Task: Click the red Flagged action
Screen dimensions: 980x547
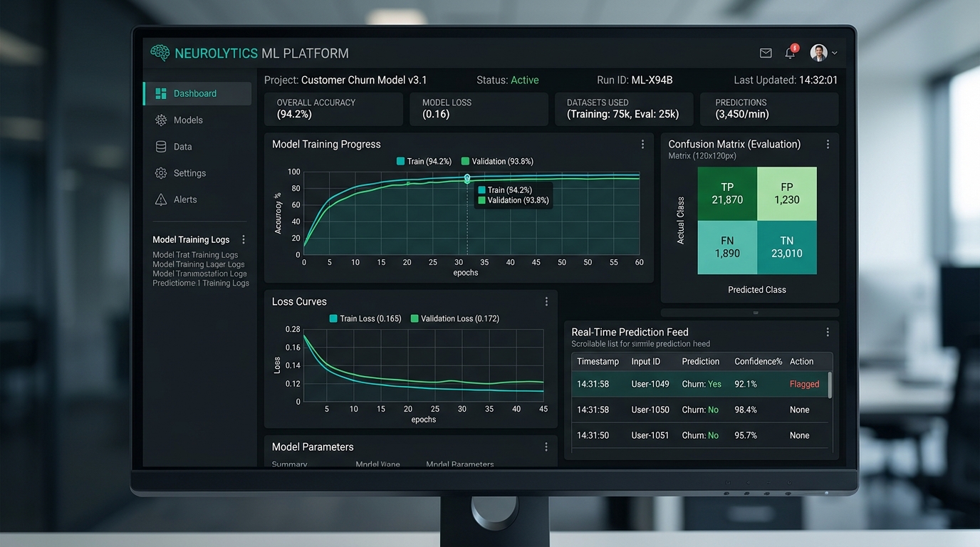Action: point(805,385)
